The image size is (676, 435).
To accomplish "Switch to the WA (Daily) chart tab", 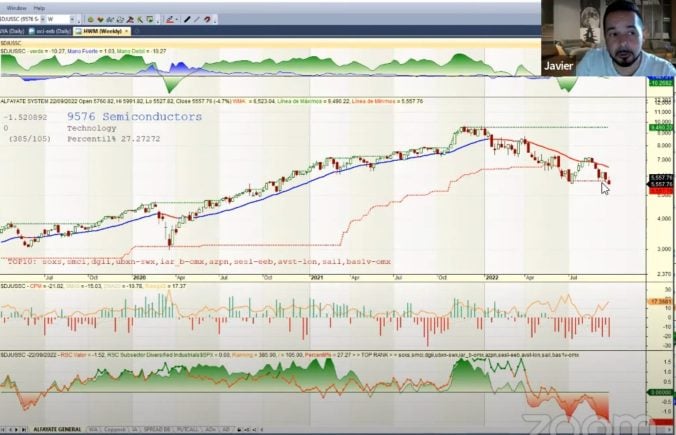I will pos(12,31).
